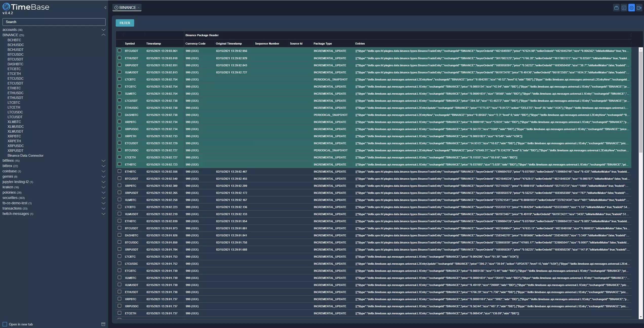This screenshot has width=644, height=328.
Task: Focus the Search input field
Action: [x=54, y=22]
